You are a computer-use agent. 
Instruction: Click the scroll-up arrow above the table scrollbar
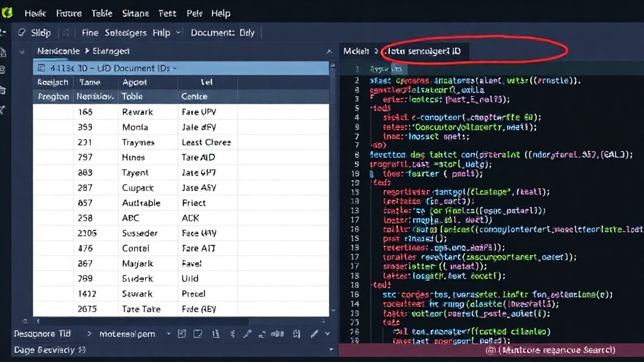click(333, 65)
